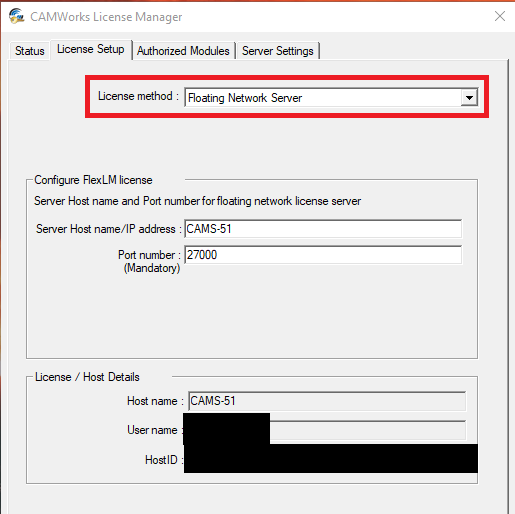Click the 'Configure FlexLM license' group title
The height and width of the screenshot is (514, 515).
click(x=93, y=180)
